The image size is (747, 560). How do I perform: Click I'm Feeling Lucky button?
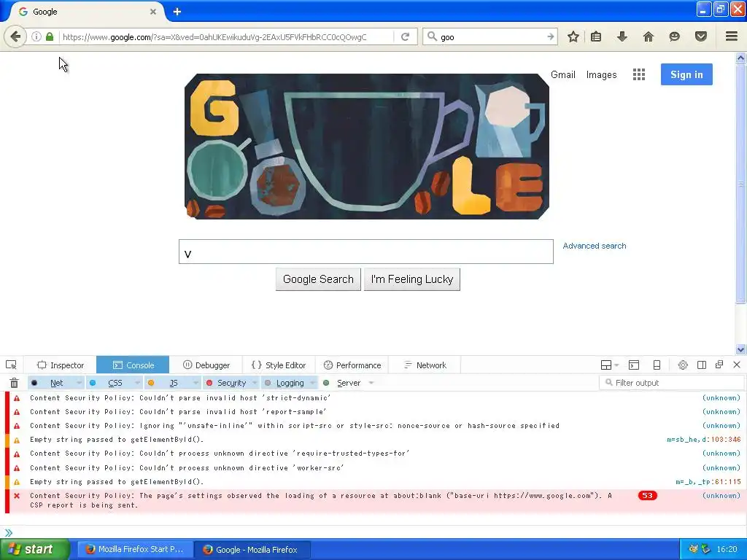tap(412, 279)
